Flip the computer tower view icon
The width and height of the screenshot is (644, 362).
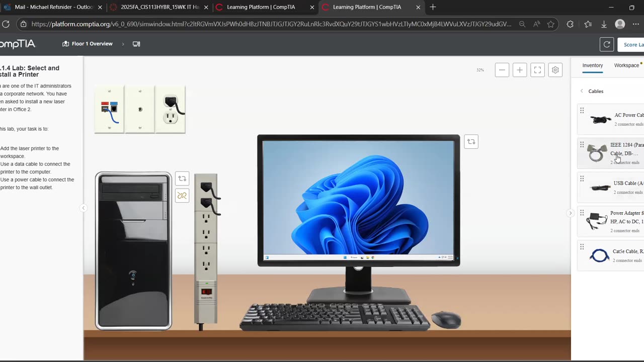coord(182,178)
